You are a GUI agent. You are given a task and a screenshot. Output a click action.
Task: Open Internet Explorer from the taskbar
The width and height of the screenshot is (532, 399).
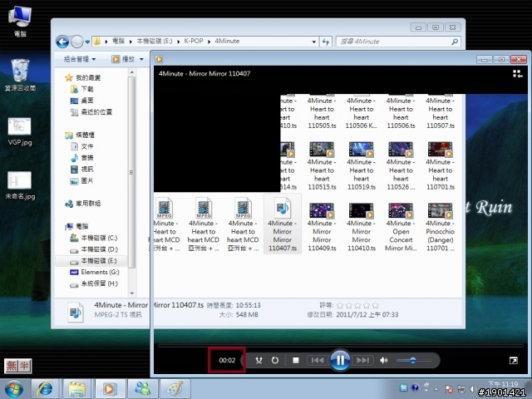click(x=45, y=388)
